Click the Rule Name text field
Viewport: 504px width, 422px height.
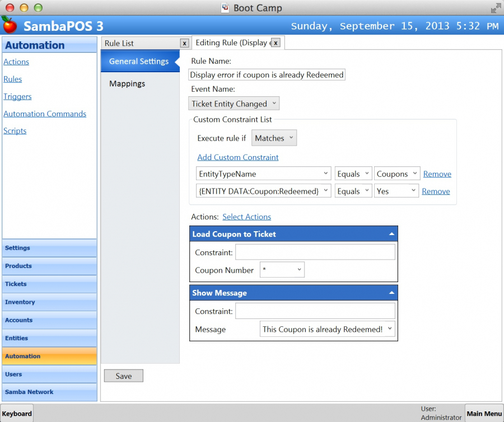tap(267, 75)
